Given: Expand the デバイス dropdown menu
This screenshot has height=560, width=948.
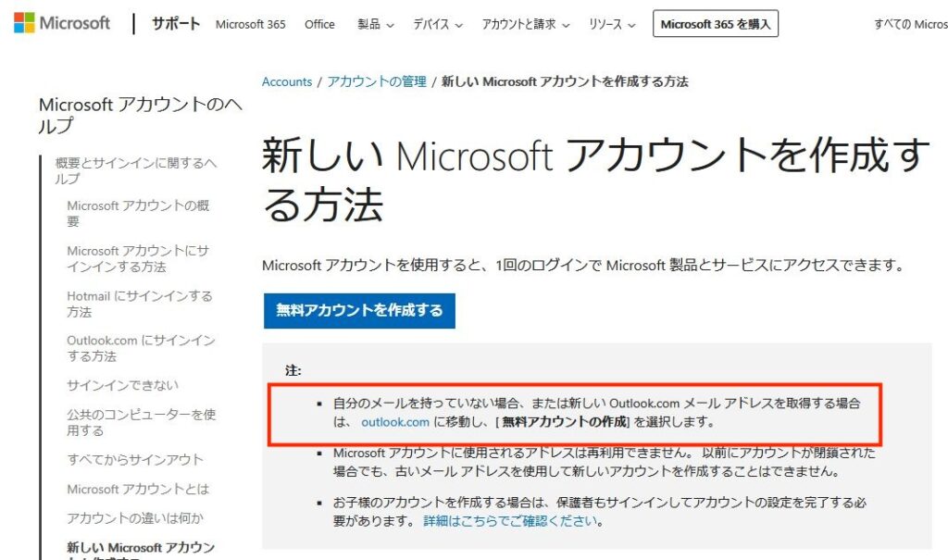Looking at the screenshot, I should coord(438,24).
